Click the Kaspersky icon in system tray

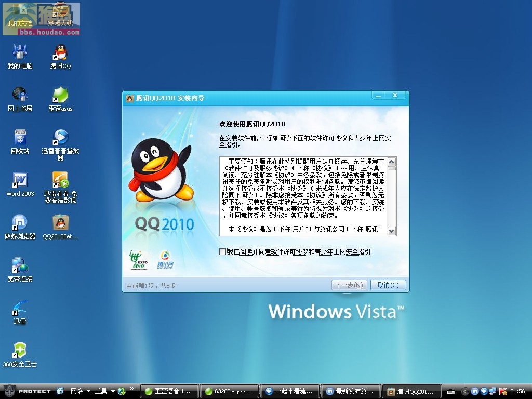point(503,391)
